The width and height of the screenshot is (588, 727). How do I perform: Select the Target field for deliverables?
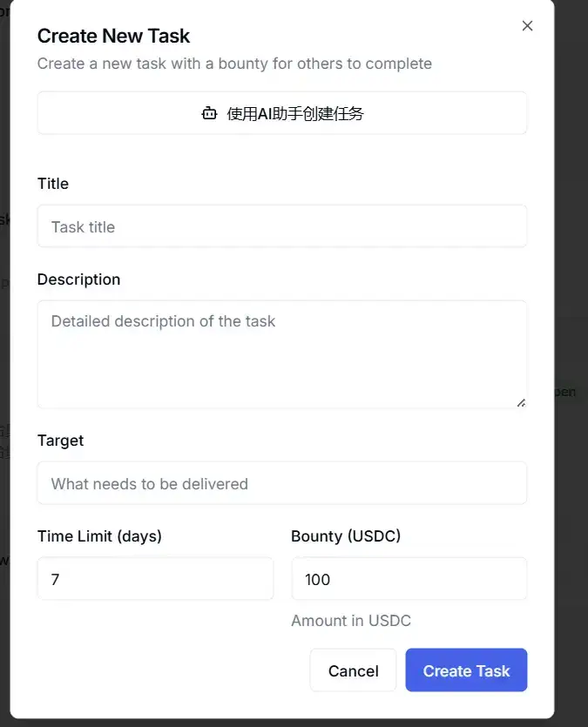point(281,483)
